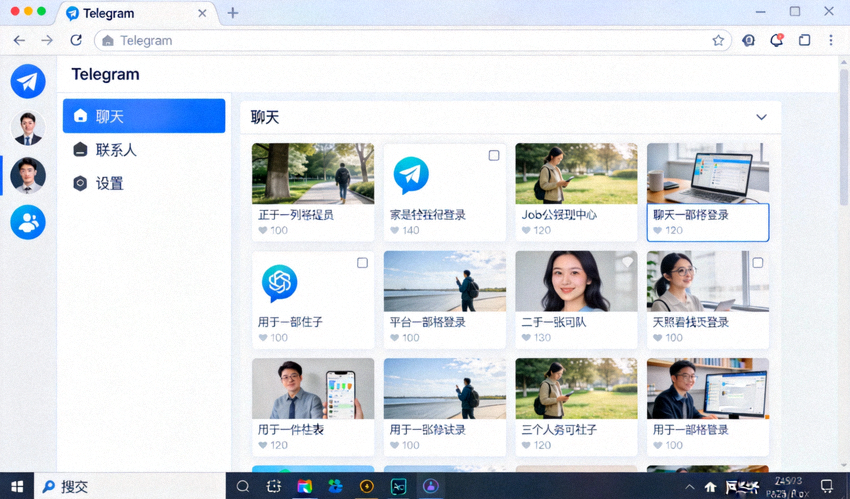Click the heart icon on the woman portrait card
The width and height of the screenshot is (850, 499).
[627, 262]
